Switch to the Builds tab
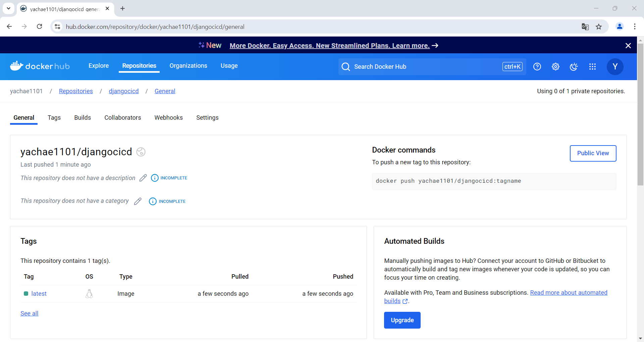Viewport: 644px width, 342px height. [x=83, y=118]
